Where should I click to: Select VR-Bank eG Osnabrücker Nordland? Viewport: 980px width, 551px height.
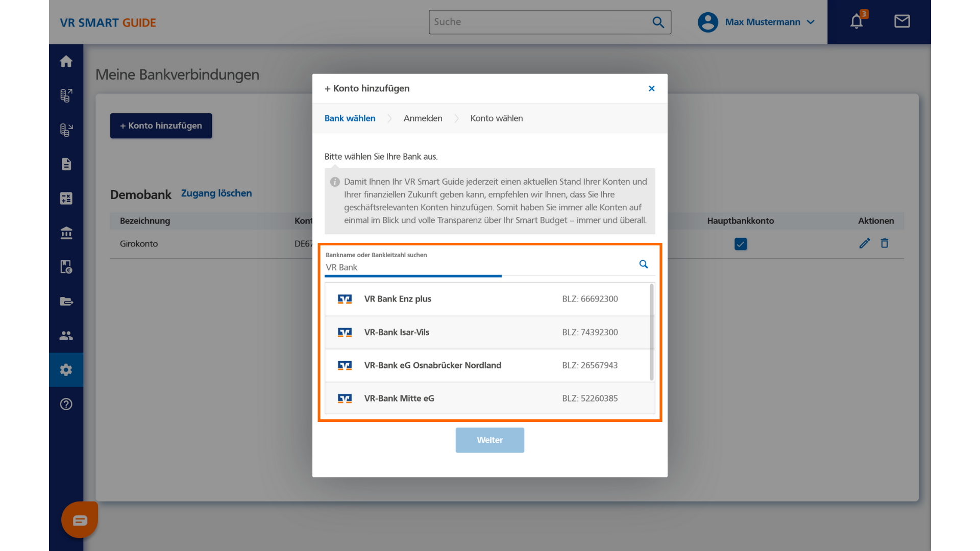[x=487, y=365]
